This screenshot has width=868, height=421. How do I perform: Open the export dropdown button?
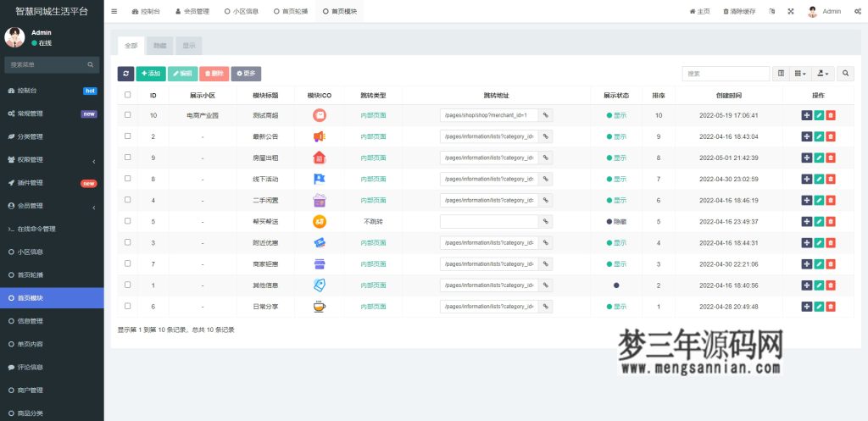point(822,74)
